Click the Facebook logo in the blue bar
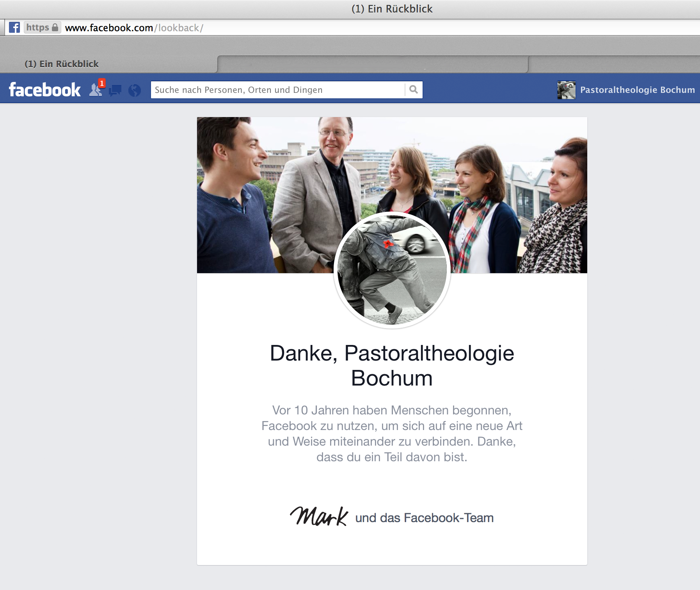Image resolution: width=700 pixels, height=590 pixels. click(x=45, y=90)
